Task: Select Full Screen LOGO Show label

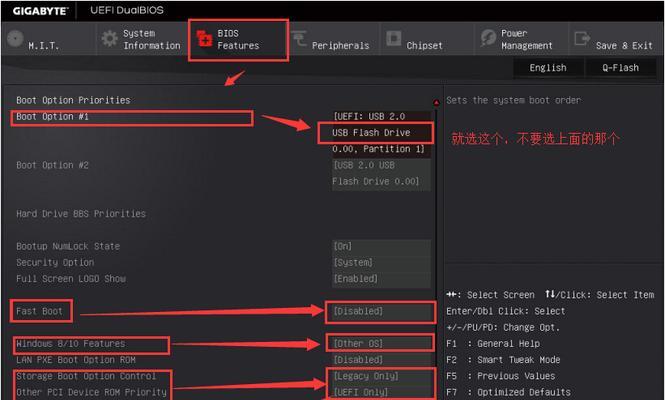Action: click(x=71, y=279)
